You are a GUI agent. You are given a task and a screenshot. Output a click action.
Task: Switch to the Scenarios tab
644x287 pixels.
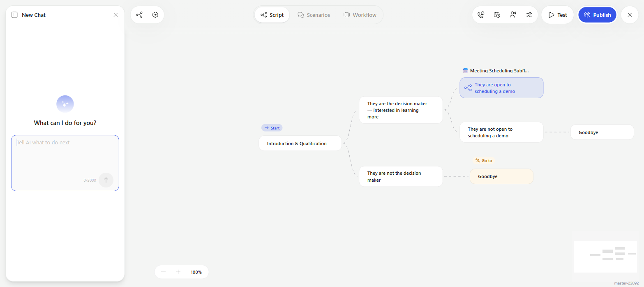pos(314,15)
